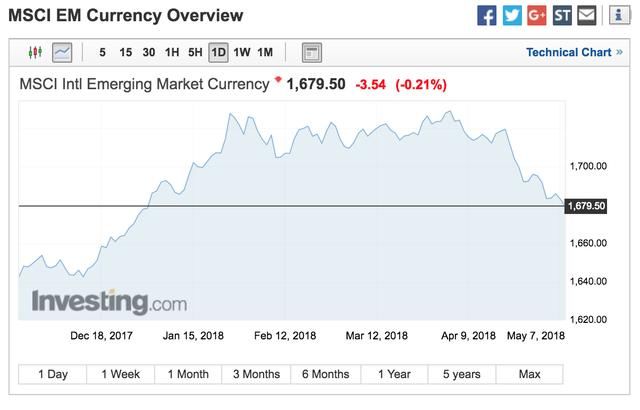
Task: Display the Max time range
Action: 529,374
